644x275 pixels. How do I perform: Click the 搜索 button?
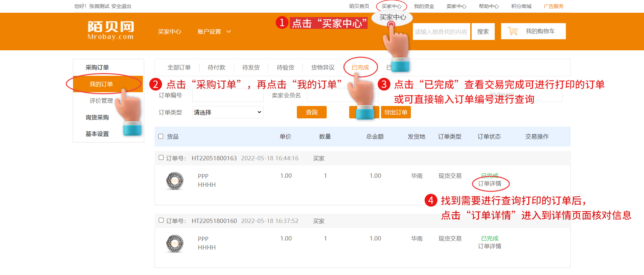coord(483,32)
